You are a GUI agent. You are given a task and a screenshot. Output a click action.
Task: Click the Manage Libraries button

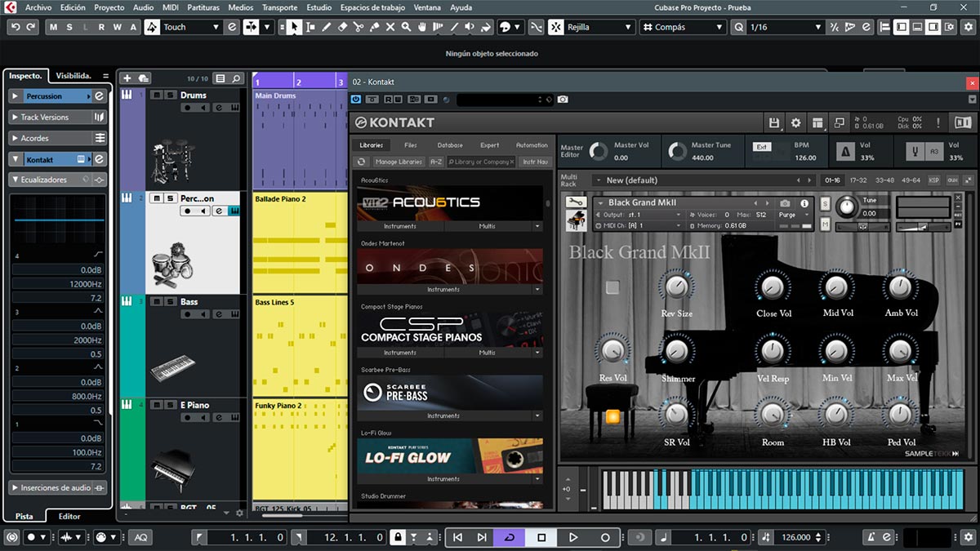[x=399, y=162]
